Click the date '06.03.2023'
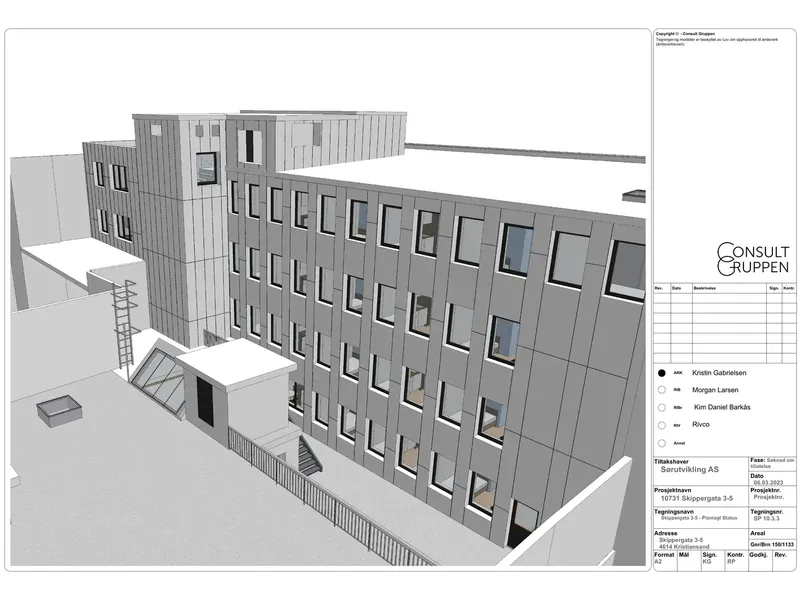 click(x=768, y=483)
